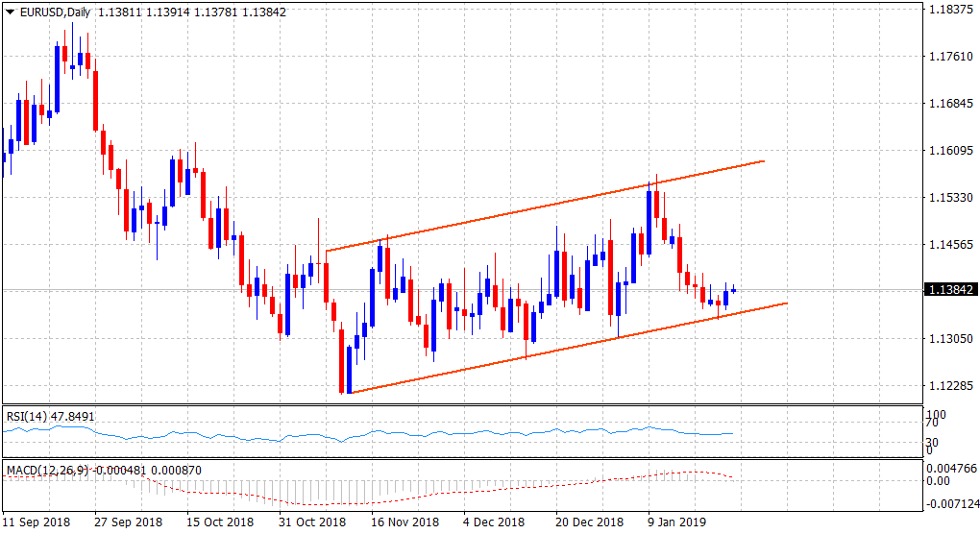Click the 1.16845 price axis label
This screenshot has width=980, height=534.
coord(950,103)
